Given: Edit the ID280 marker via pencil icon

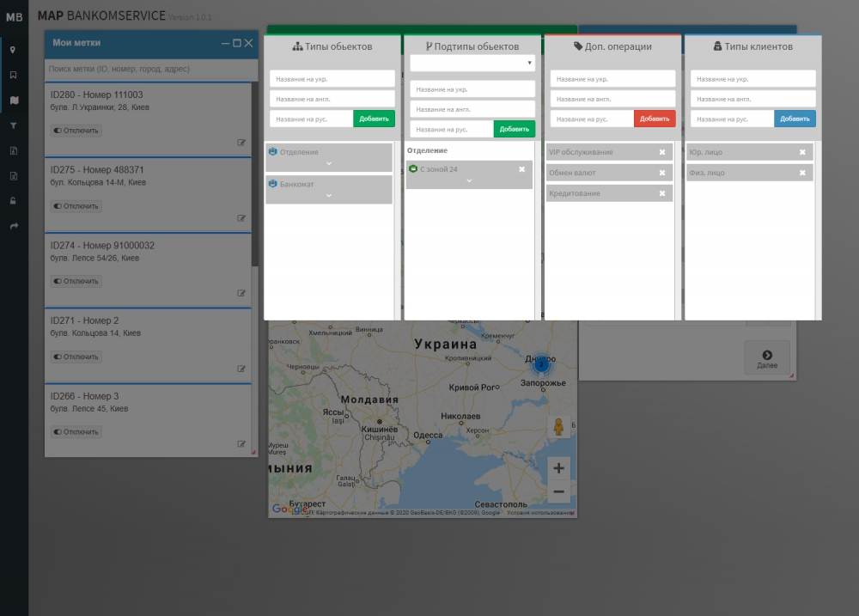Looking at the screenshot, I should pos(241,143).
